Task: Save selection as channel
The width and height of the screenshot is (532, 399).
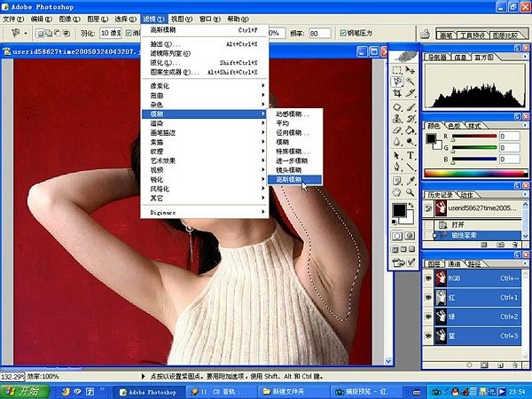Action: 484,365
